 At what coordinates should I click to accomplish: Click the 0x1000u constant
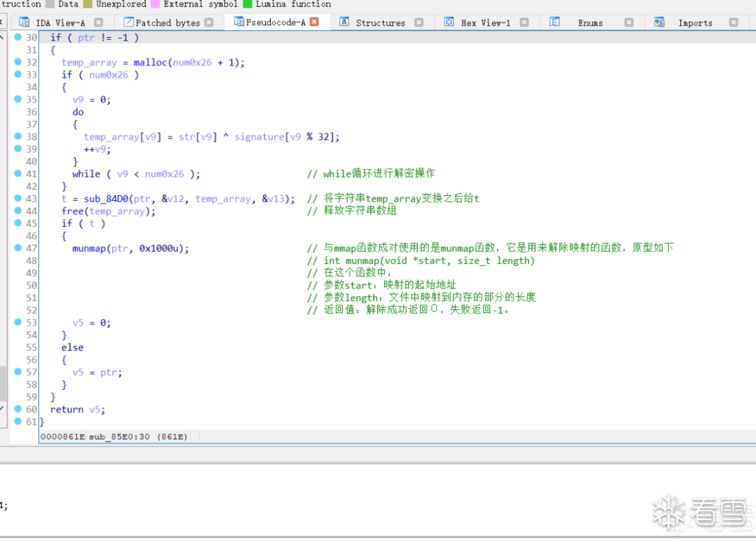pyautogui.click(x=159, y=248)
